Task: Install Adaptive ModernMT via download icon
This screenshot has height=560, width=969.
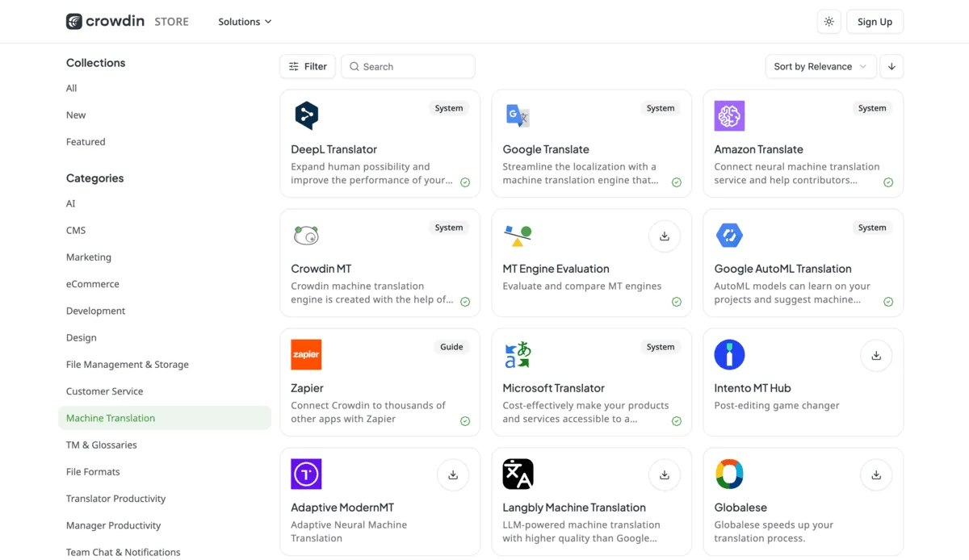Action: [453, 475]
